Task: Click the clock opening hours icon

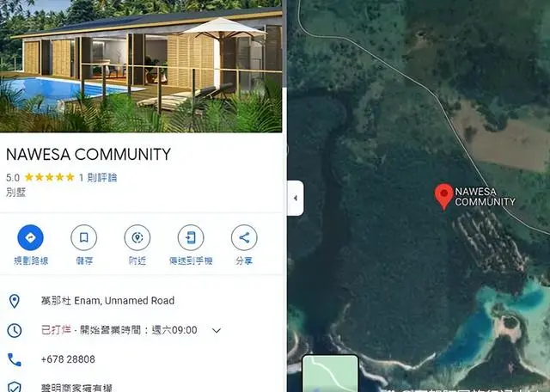Action: point(15,330)
